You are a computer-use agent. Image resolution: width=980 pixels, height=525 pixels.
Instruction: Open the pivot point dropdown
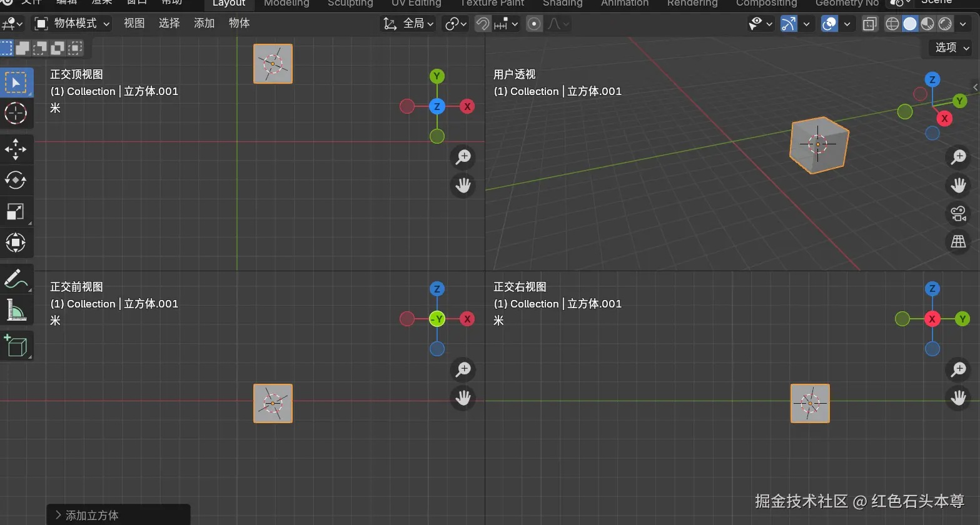[x=455, y=24]
